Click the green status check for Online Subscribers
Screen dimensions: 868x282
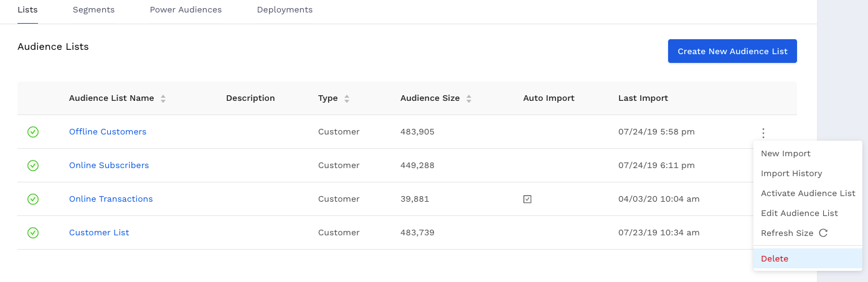pyautogui.click(x=33, y=166)
